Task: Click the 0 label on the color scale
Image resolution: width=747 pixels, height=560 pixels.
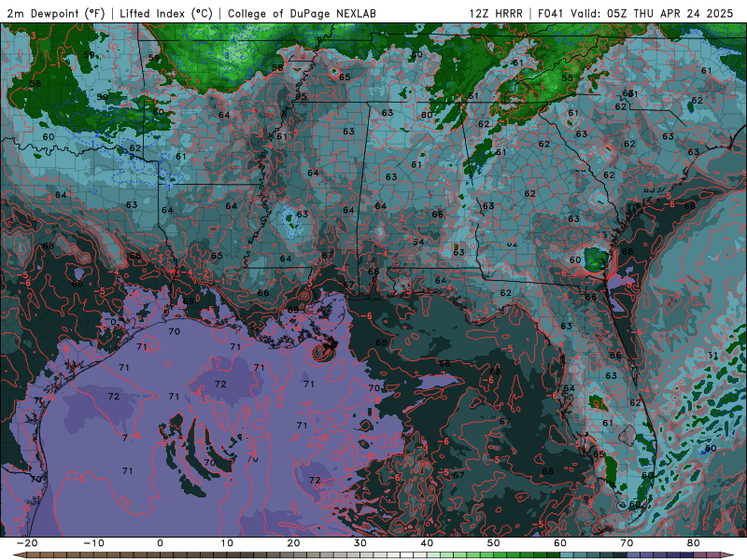Action: point(160,543)
